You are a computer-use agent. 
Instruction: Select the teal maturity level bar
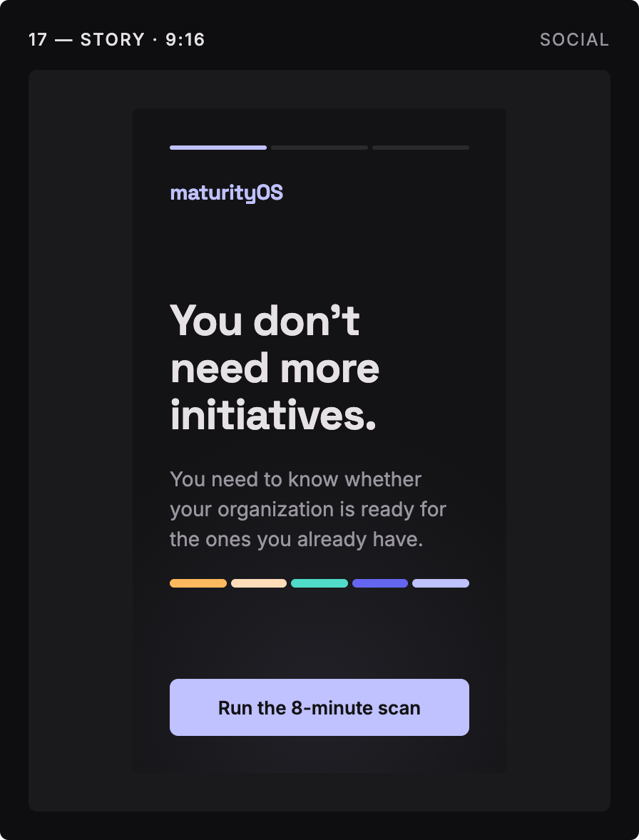pyautogui.click(x=319, y=583)
